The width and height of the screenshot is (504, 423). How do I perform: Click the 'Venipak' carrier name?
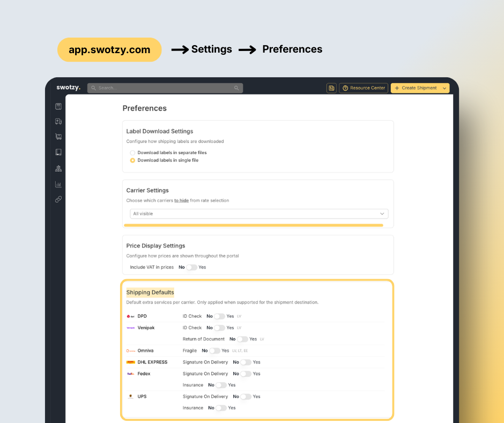pyautogui.click(x=146, y=327)
